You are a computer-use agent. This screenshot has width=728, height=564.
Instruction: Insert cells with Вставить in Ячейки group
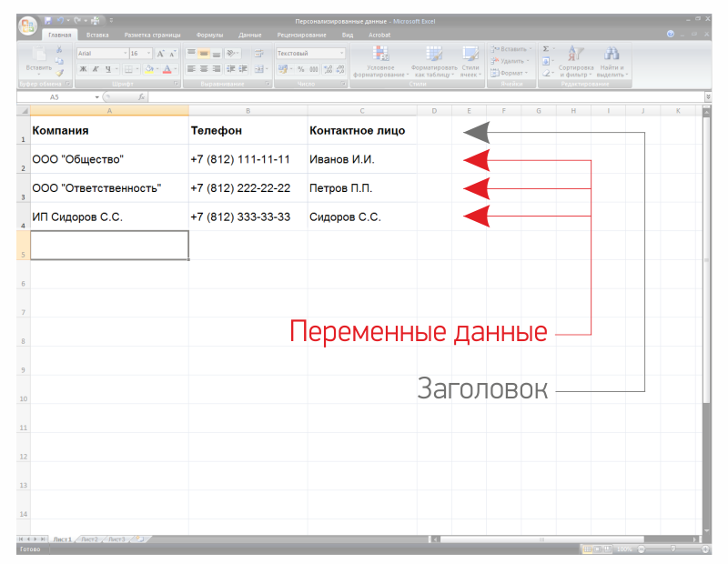click(x=511, y=49)
